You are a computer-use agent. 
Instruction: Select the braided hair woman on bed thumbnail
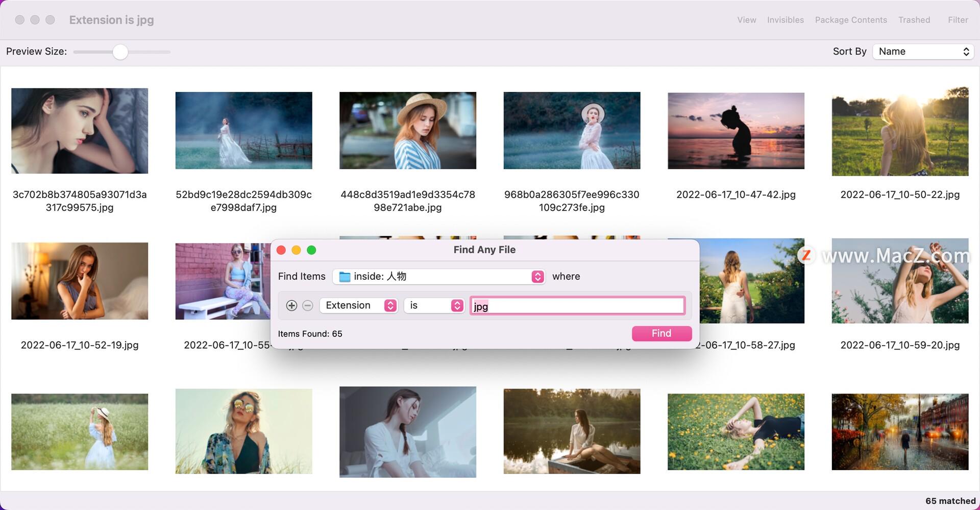(x=408, y=432)
